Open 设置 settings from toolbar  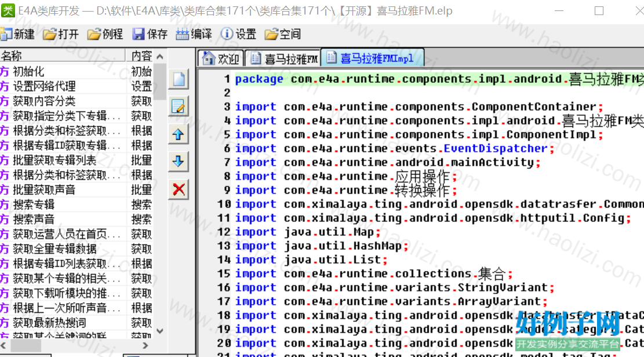[239, 34]
